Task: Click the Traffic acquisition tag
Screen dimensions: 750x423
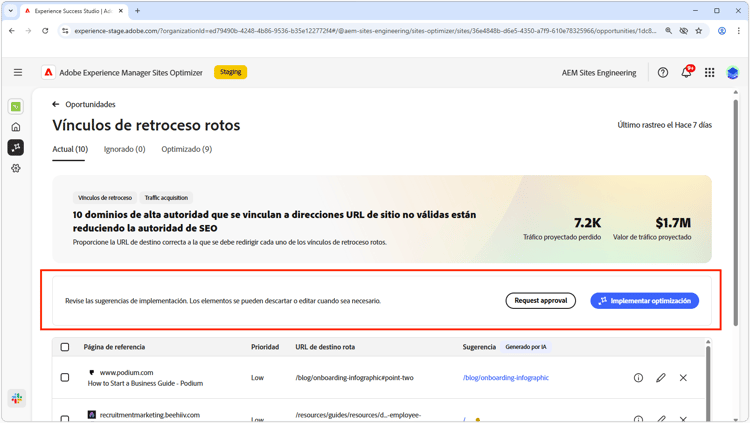Action: point(166,198)
